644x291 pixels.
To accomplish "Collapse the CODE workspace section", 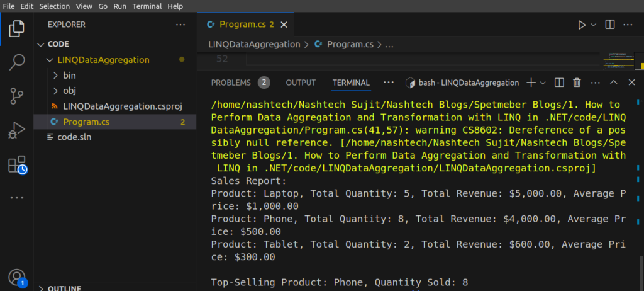I will pos(42,45).
